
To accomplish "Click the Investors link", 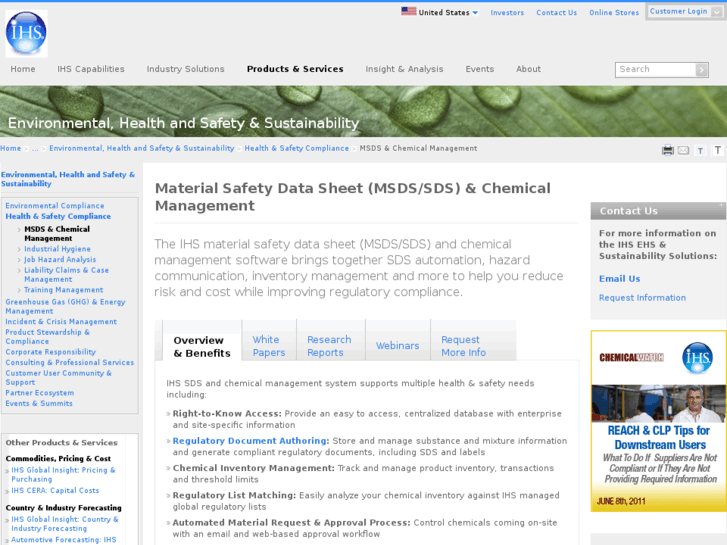I will click(507, 13).
